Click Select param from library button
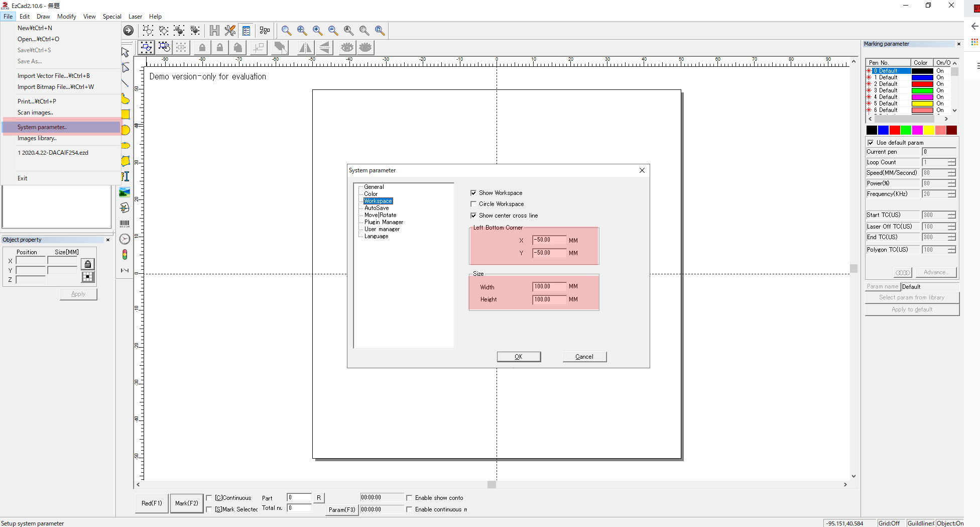 912,297
